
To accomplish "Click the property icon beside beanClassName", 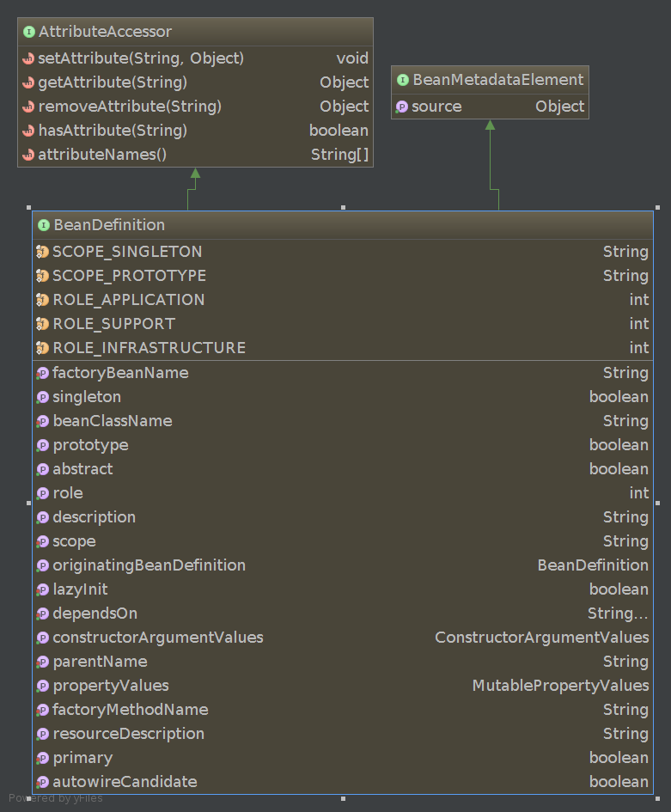I will [x=42, y=422].
